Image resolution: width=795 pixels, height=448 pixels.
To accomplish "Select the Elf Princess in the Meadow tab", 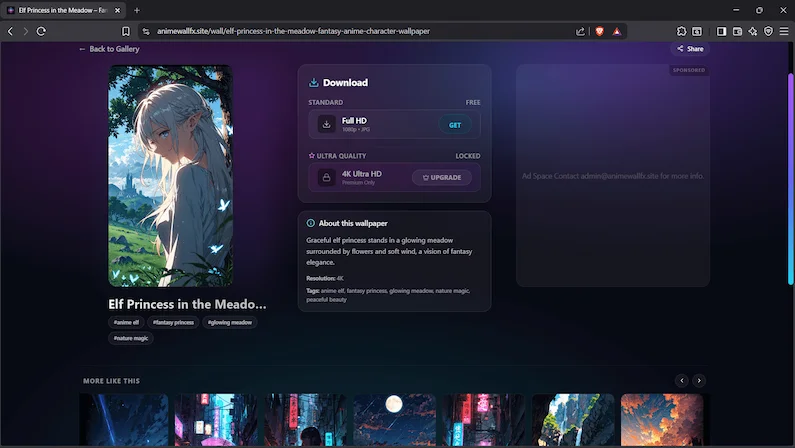I will [63, 10].
